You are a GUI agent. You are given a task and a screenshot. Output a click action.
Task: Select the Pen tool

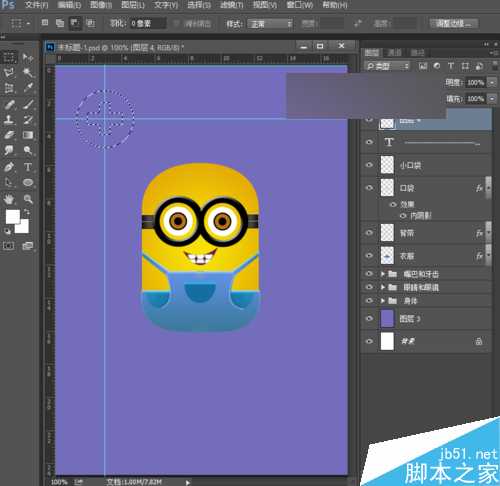click(x=9, y=167)
